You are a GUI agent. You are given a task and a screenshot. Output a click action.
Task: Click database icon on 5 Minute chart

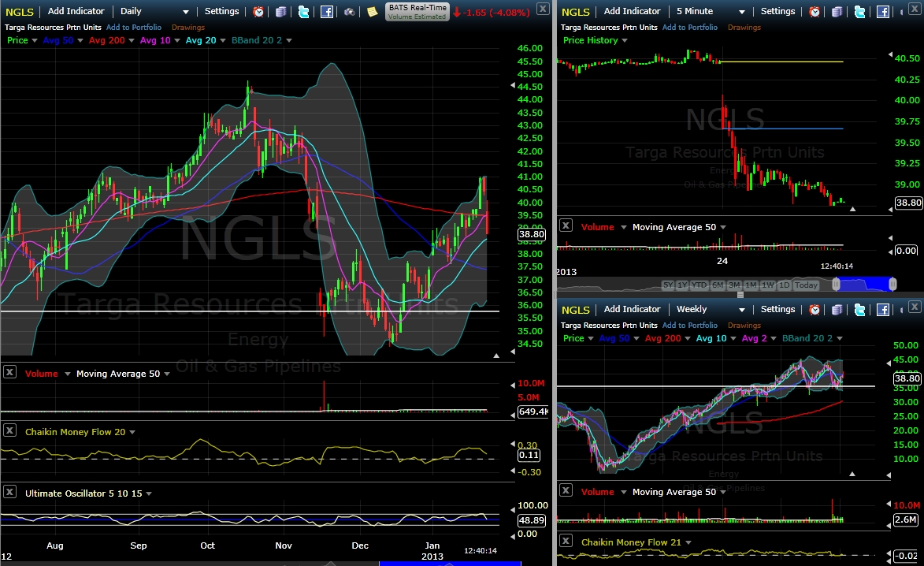click(x=837, y=11)
